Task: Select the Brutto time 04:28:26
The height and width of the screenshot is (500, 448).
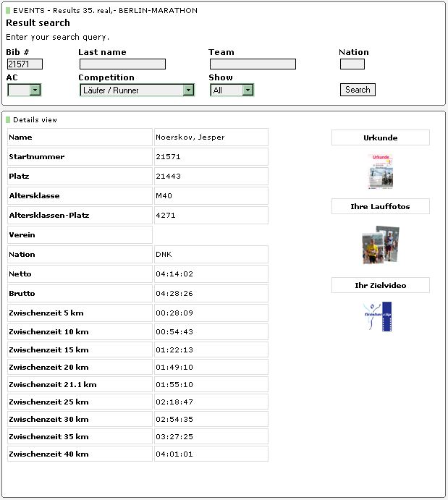Action: coord(174,293)
